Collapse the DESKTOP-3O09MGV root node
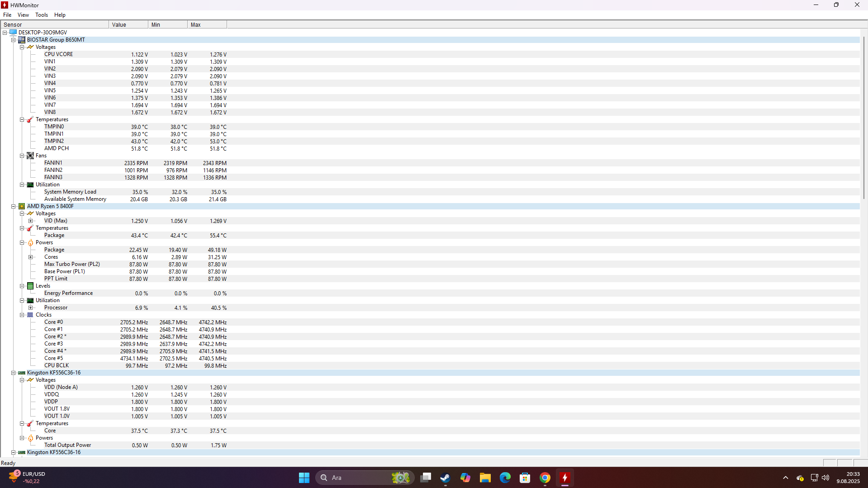The height and width of the screenshot is (488, 868). click(x=5, y=33)
